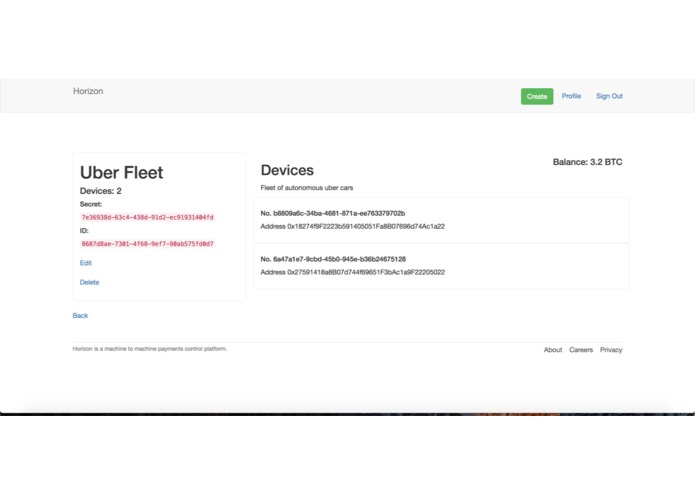Open the Careers footer link
The width and height of the screenshot is (695, 494).
pyautogui.click(x=581, y=350)
